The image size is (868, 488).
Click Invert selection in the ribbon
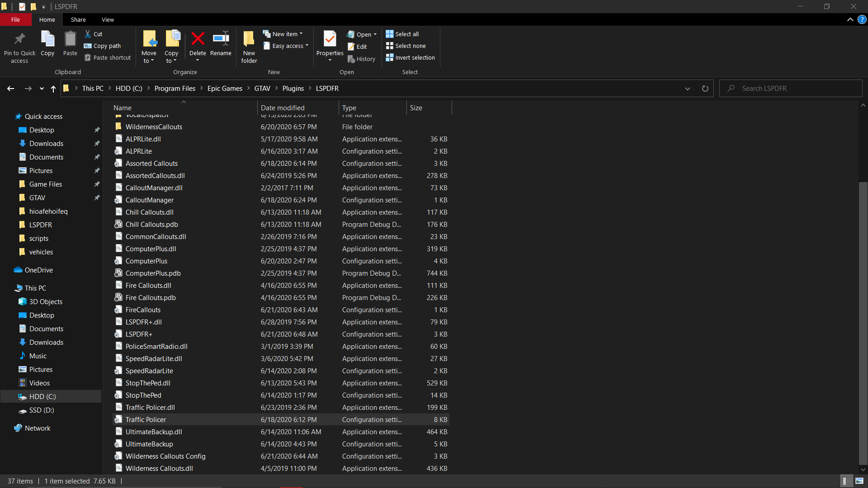pyautogui.click(x=410, y=58)
